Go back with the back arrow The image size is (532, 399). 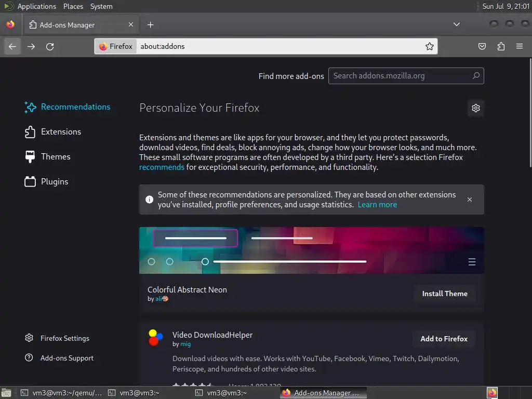point(12,46)
